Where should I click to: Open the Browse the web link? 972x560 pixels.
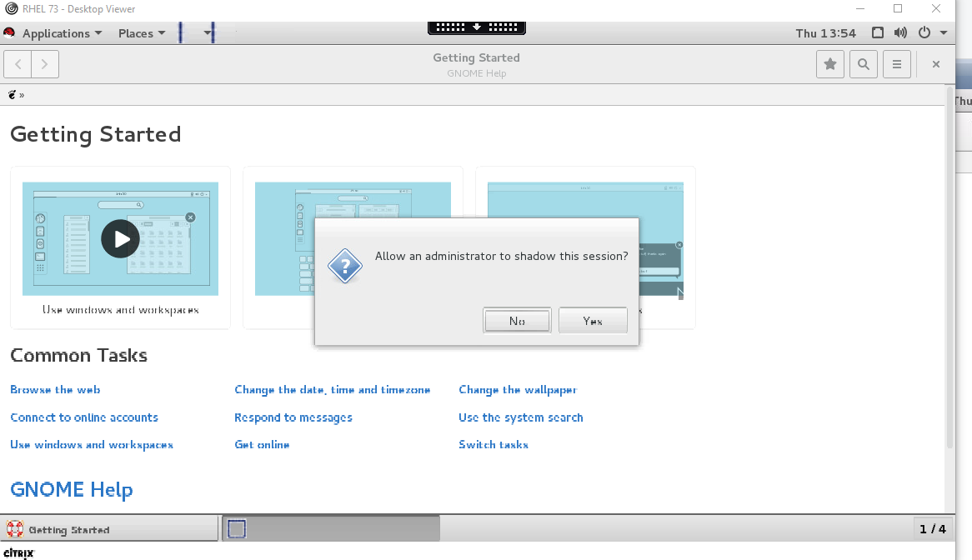tap(55, 390)
